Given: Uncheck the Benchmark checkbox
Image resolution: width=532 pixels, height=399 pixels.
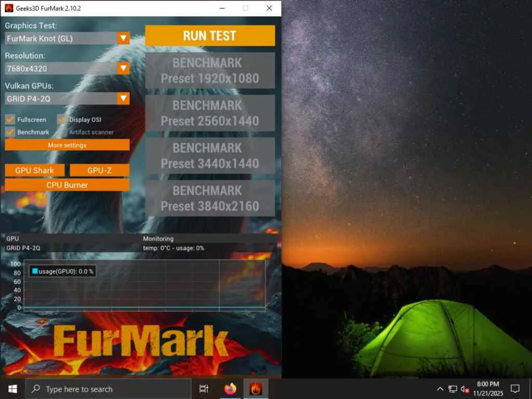Looking at the screenshot, I should (10, 132).
